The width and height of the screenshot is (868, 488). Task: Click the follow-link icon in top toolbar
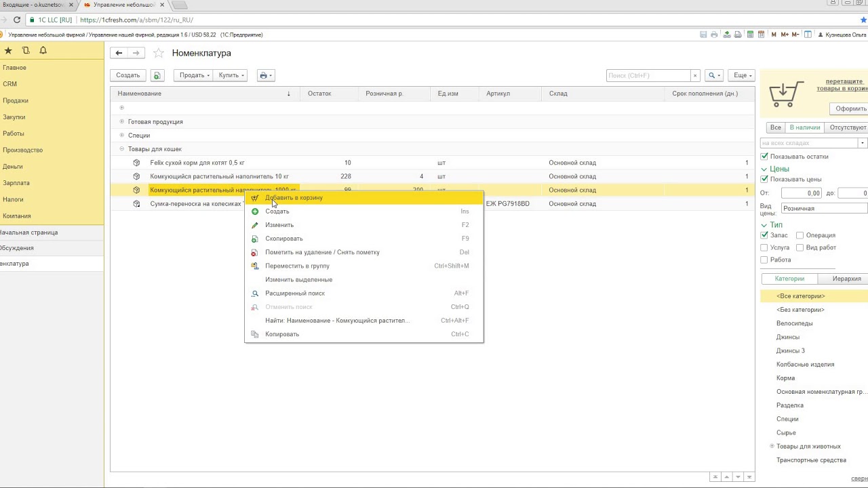[x=738, y=35]
